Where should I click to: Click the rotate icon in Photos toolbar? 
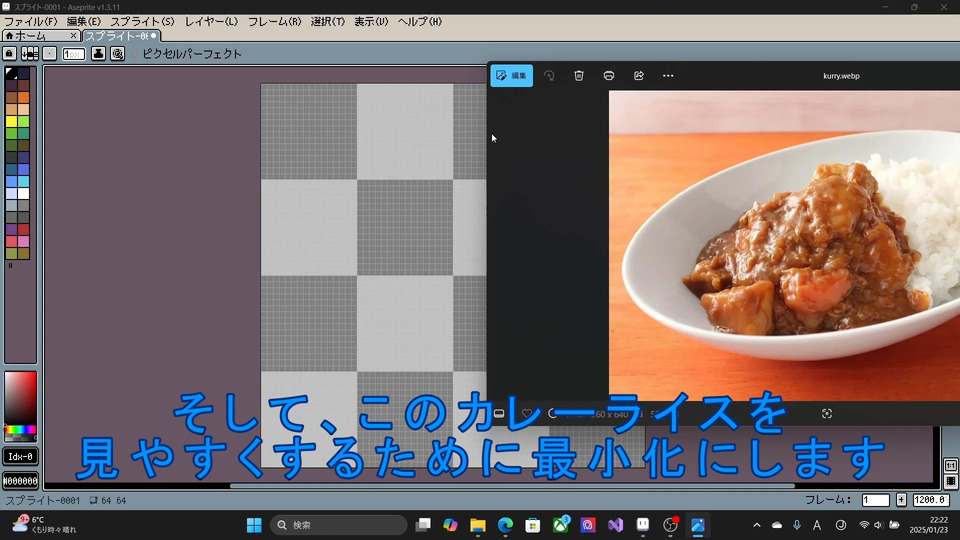pos(549,76)
